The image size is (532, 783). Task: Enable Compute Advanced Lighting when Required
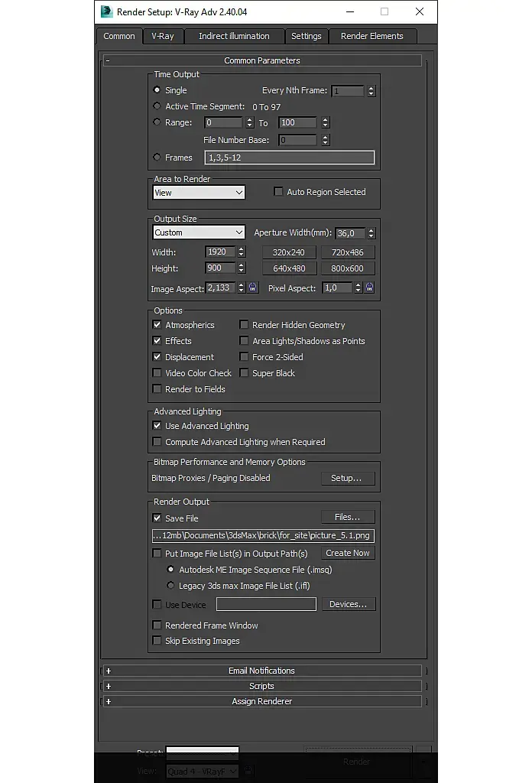click(x=157, y=441)
